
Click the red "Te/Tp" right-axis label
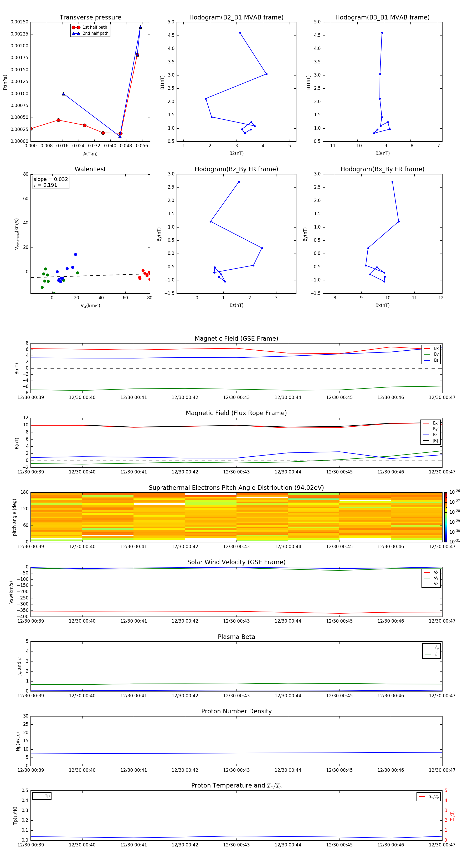tap(453, 815)
